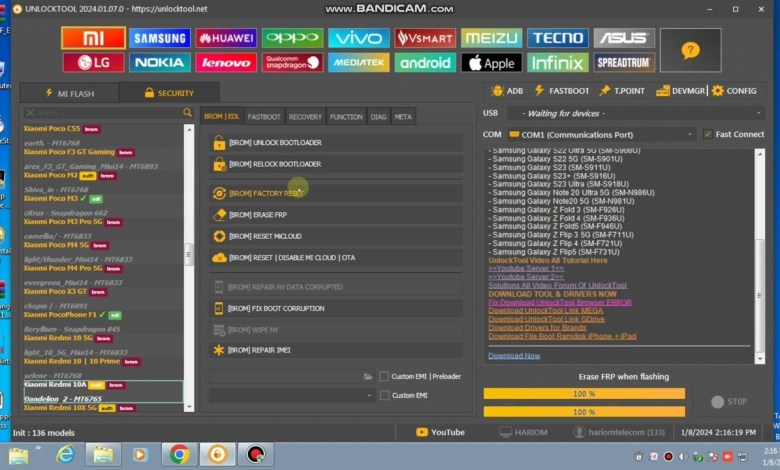780x470 pixels.
Task: Open the Huawei brand section
Action: (x=225, y=38)
